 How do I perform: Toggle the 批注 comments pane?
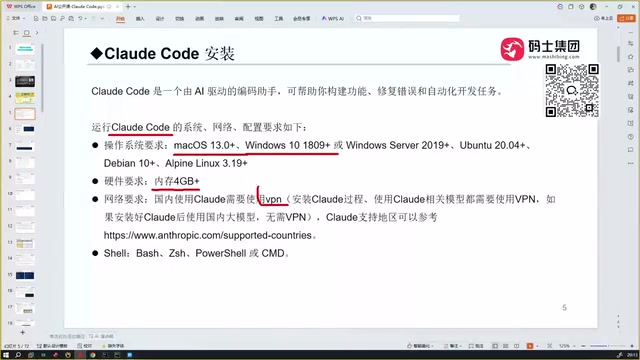(476, 346)
